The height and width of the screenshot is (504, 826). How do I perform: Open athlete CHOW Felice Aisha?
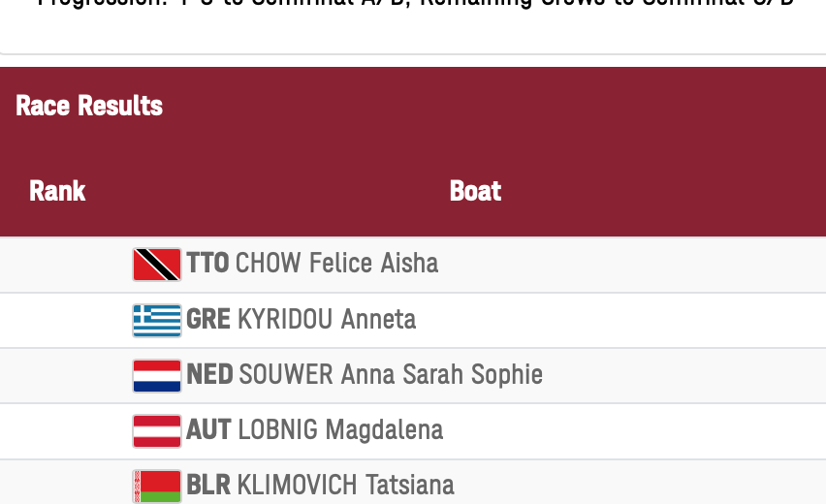336,264
